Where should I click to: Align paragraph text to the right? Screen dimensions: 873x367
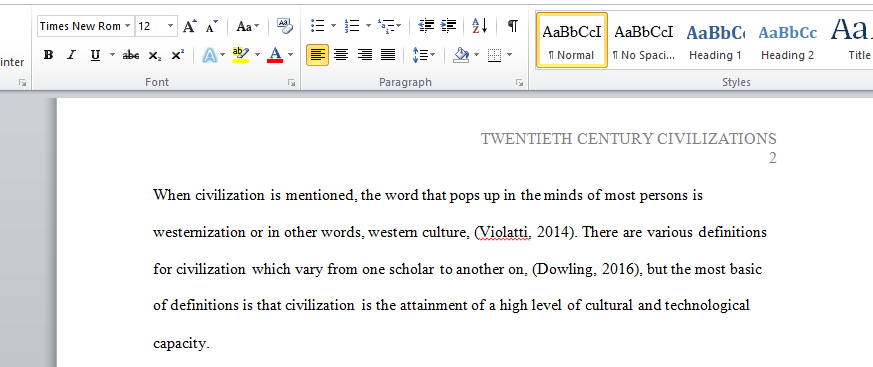tap(365, 55)
